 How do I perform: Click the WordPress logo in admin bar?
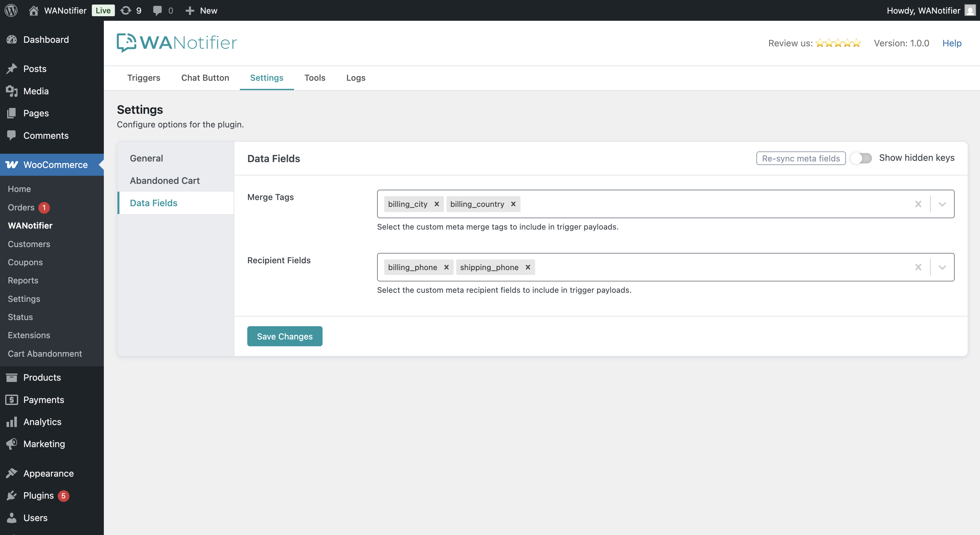pos(11,10)
